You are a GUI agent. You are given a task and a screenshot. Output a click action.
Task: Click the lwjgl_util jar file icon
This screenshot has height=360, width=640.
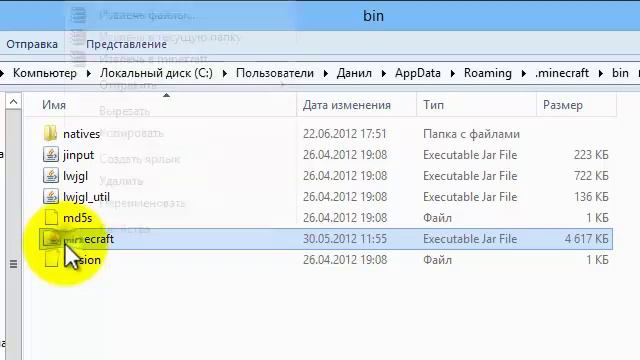point(51,197)
